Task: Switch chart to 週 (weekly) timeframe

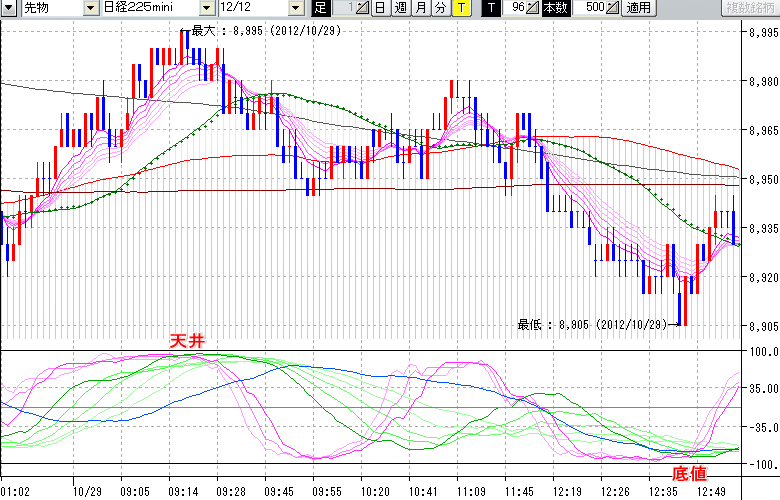Action: pyautogui.click(x=400, y=8)
